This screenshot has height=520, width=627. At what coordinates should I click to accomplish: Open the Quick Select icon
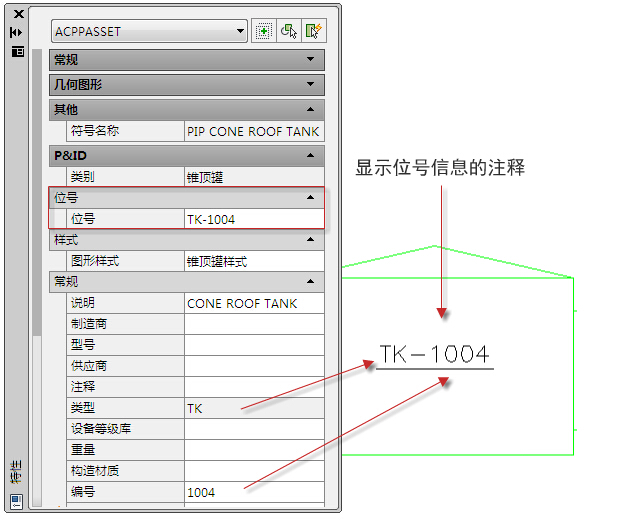click(x=312, y=31)
